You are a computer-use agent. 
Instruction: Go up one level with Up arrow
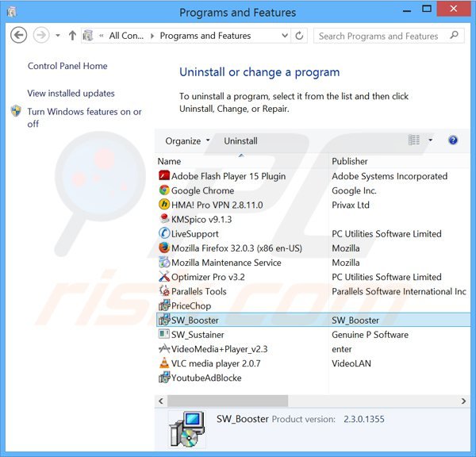tap(72, 36)
